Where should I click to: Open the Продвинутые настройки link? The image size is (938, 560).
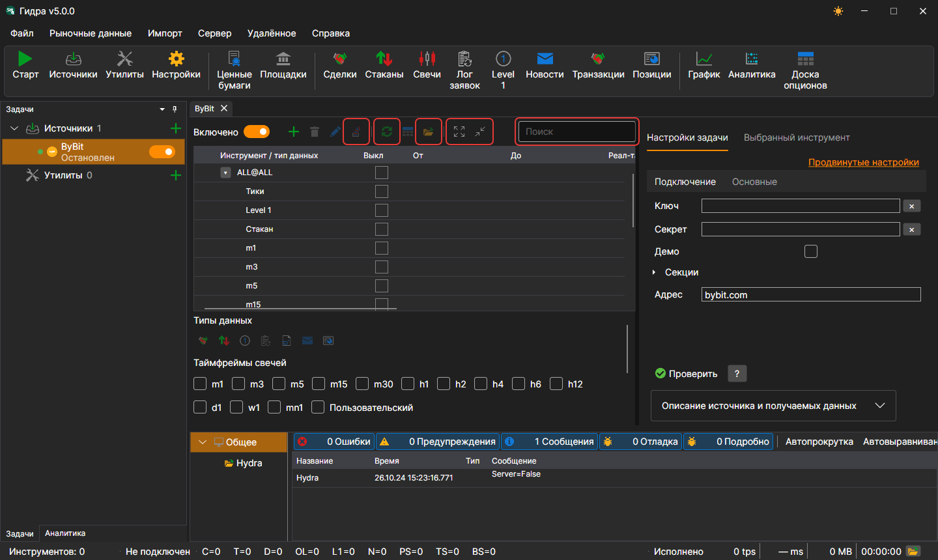click(x=864, y=162)
